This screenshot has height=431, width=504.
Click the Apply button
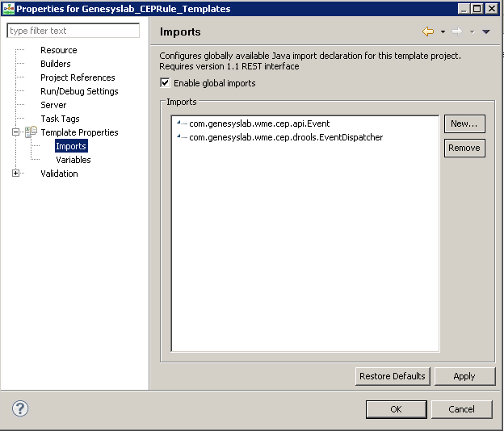tap(464, 376)
